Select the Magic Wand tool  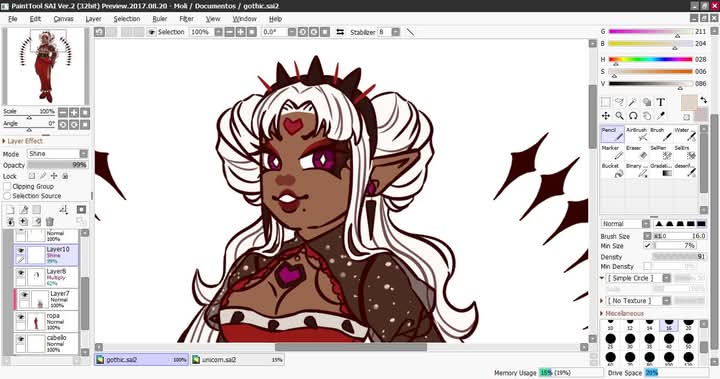[x=633, y=102]
